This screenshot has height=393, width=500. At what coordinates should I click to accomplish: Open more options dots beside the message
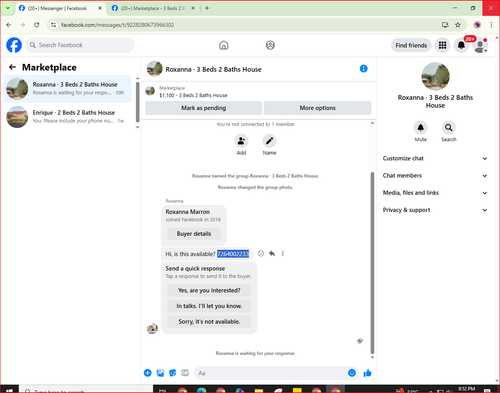tap(283, 254)
